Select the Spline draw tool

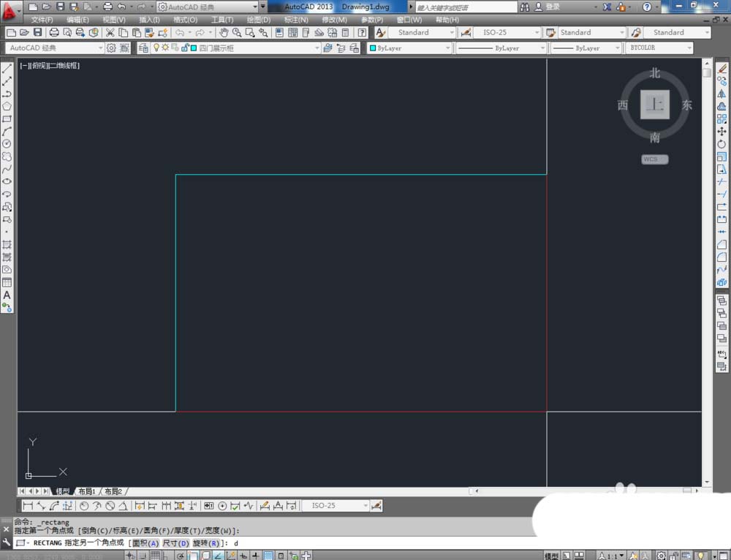(7, 170)
